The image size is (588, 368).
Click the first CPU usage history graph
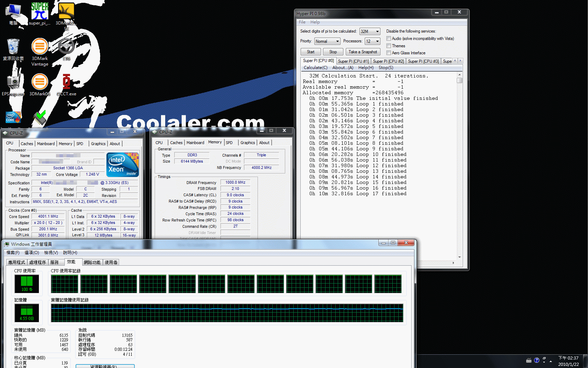click(x=65, y=284)
